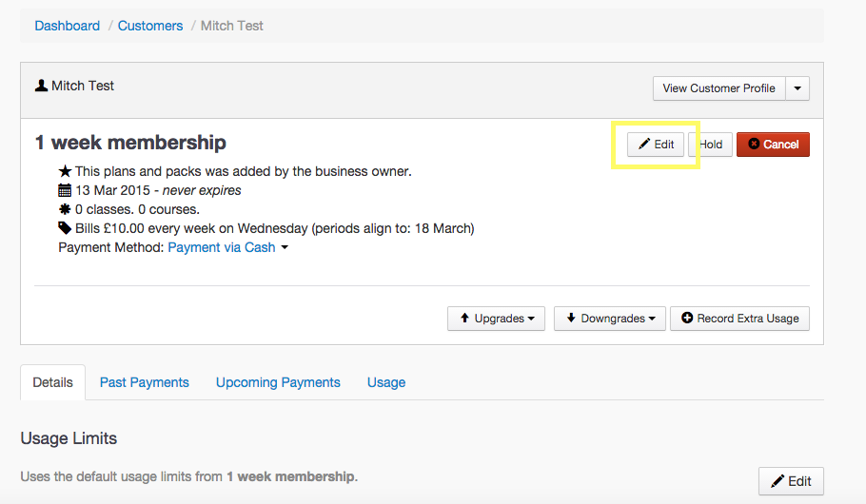
Task: Click the user icon beside Mitch Test
Action: coord(41,86)
